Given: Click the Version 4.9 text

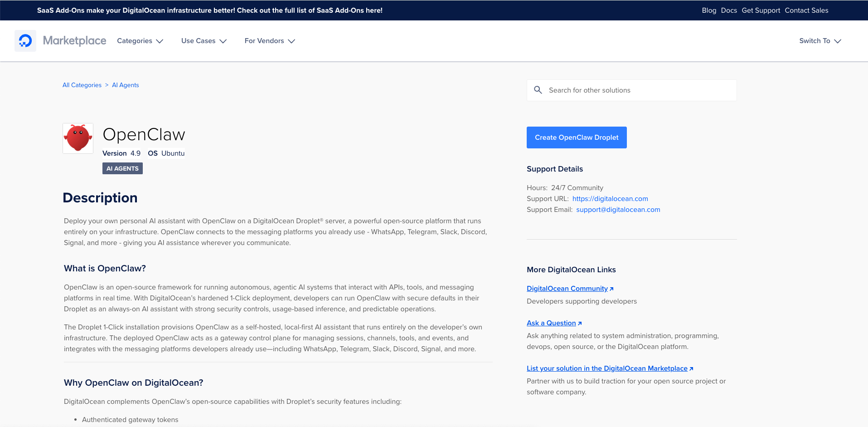Looking at the screenshot, I should [x=121, y=153].
